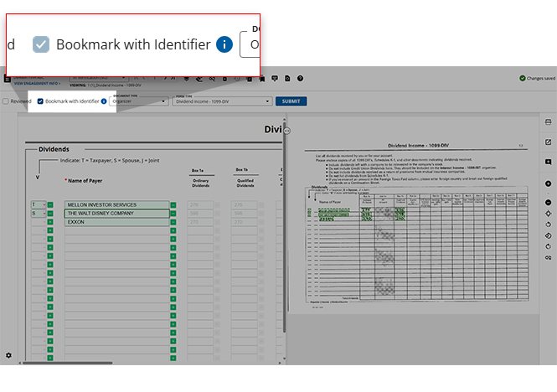Select the EXXON payer name field

click(x=117, y=222)
